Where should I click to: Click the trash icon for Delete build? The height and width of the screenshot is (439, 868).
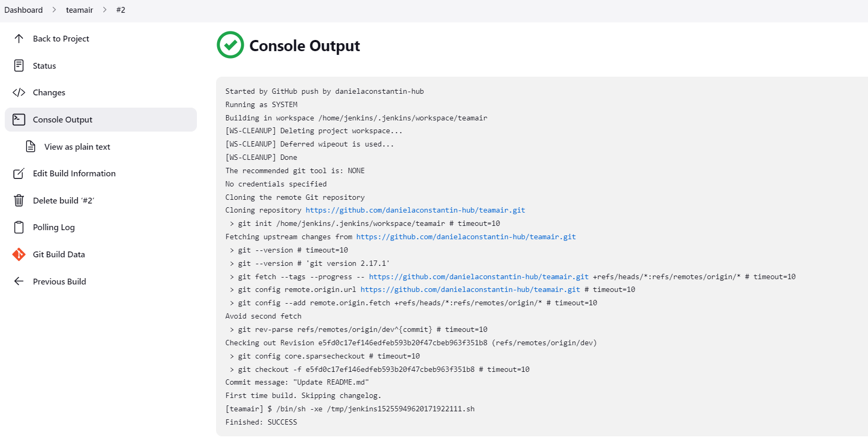19,200
